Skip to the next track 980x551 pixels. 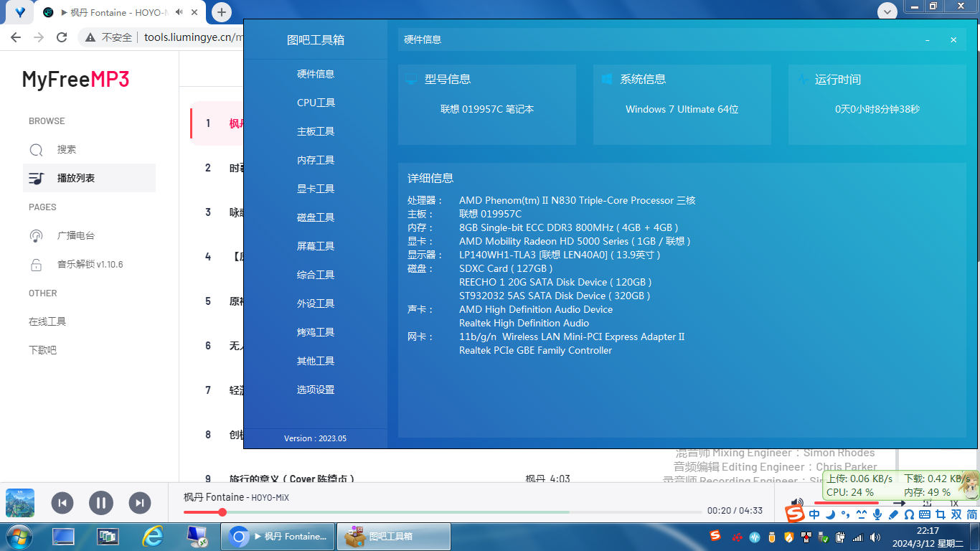(x=140, y=503)
